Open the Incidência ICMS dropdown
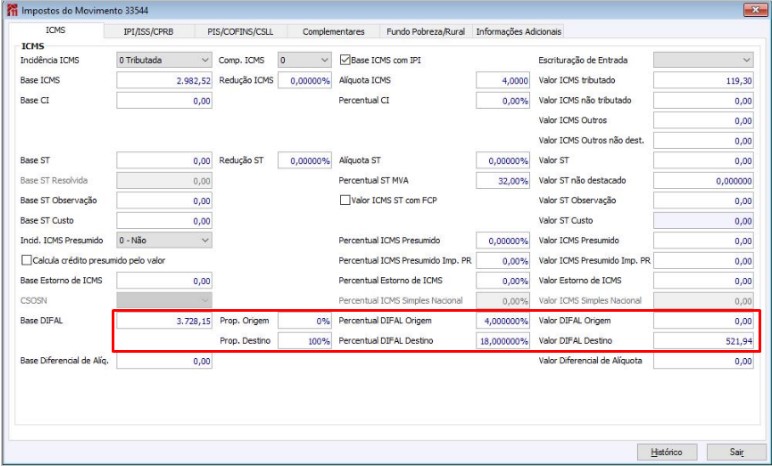The height and width of the screenshot is (466, 772). click(x=164, y=60)
